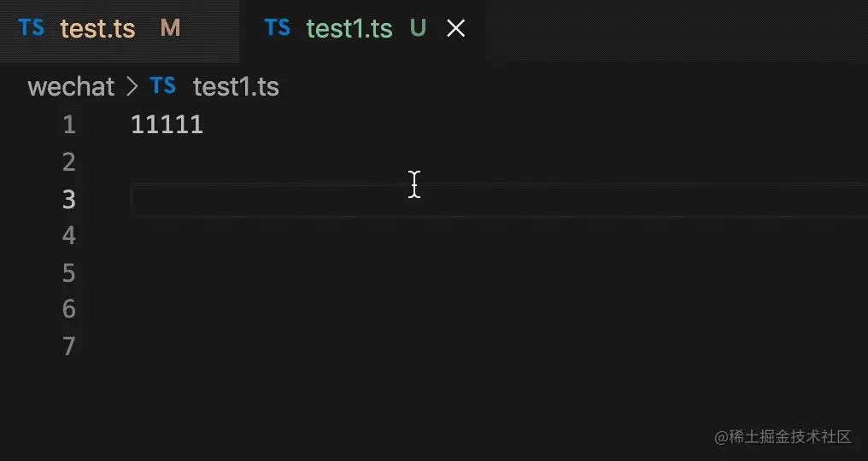
Task: Open the test1.ts breadcrumb dropdown
Action: click(236, 86)
